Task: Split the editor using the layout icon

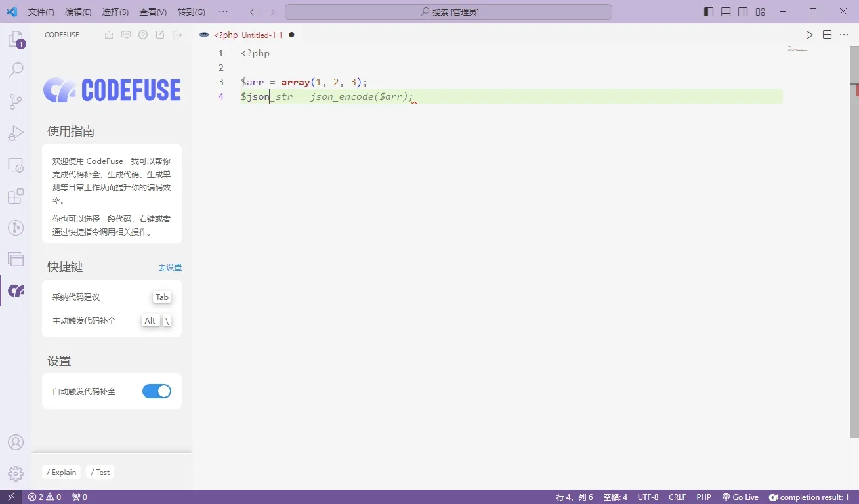Action: click(x=827, y=35)
